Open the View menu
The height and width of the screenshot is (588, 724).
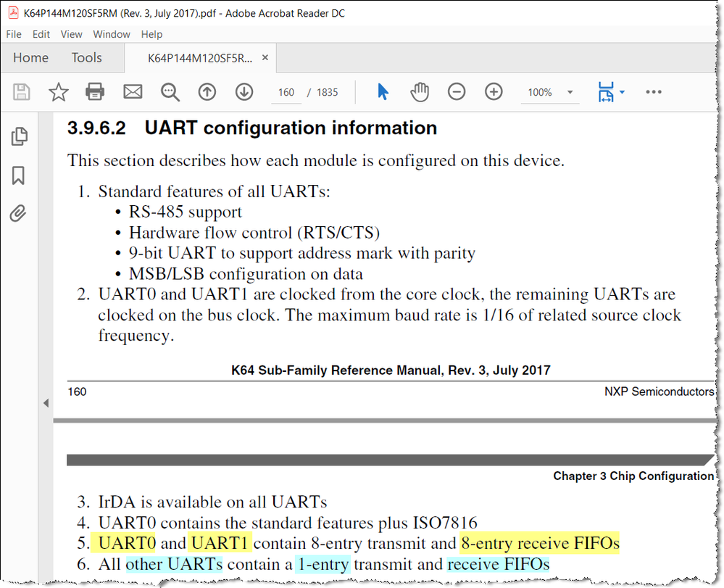click(71, 34)
